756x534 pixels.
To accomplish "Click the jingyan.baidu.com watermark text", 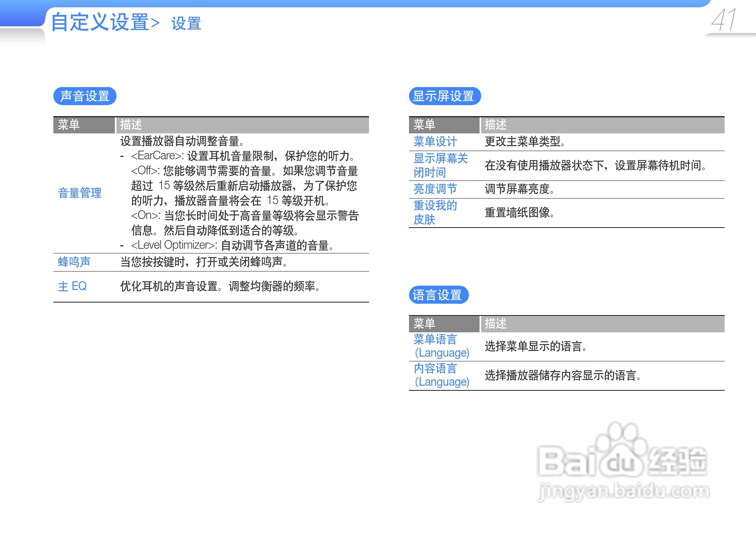I will point(623,491).
